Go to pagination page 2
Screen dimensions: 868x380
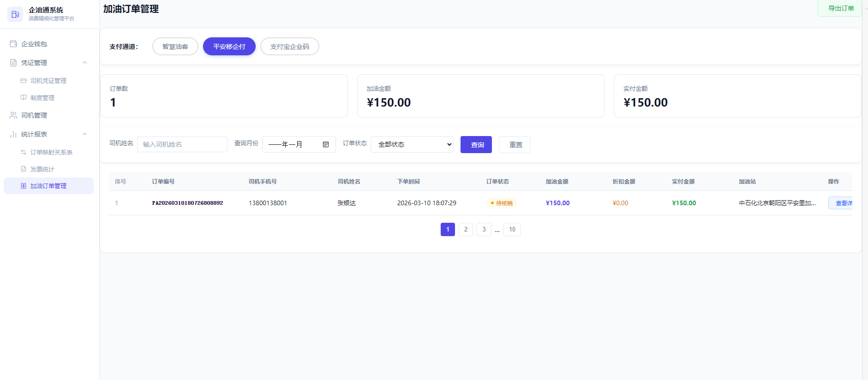(x=466, y=230)
